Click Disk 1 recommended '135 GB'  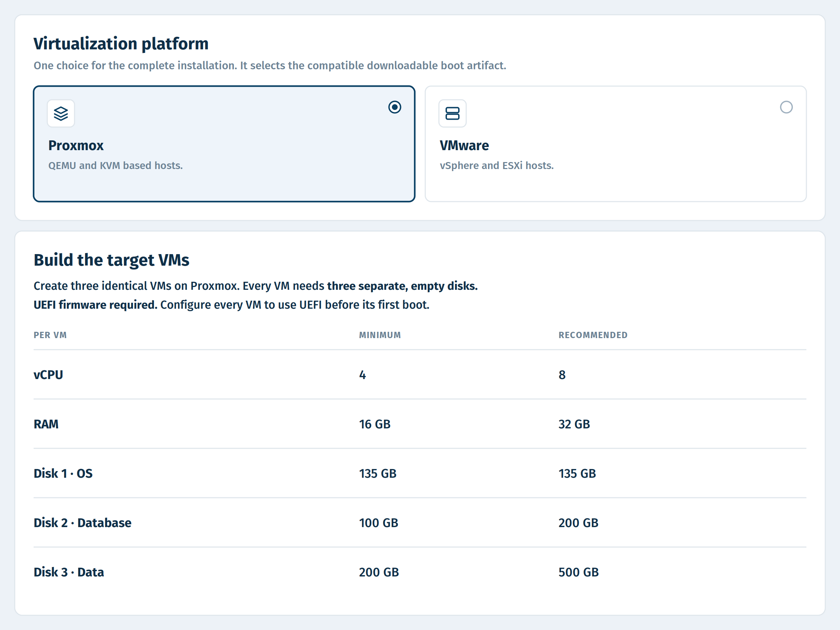[577, 474]
